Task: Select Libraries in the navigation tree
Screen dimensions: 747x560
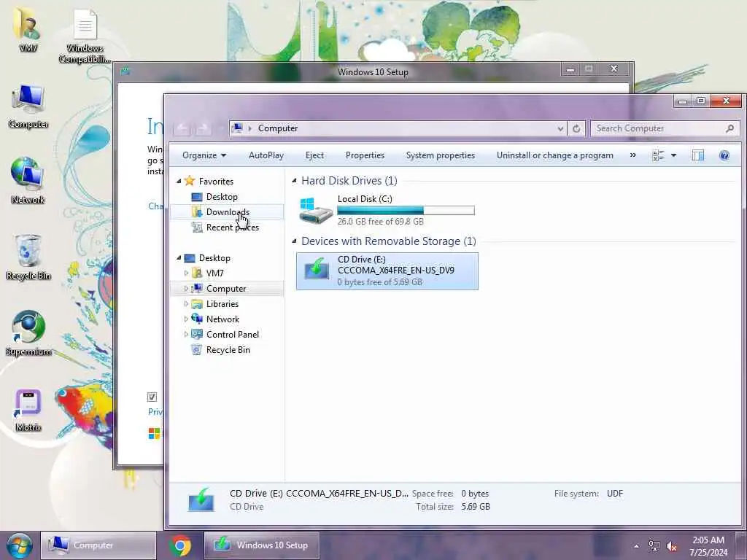Action: pos(222,304)
